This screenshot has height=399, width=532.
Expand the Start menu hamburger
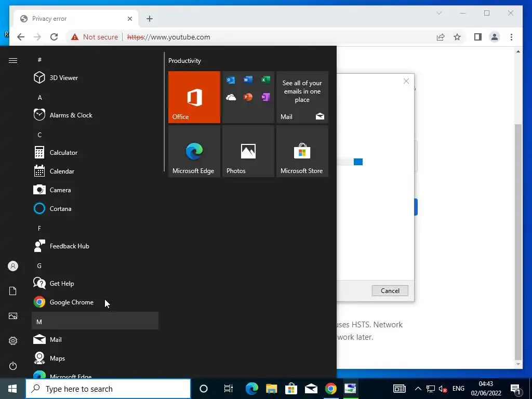(13, 60)
